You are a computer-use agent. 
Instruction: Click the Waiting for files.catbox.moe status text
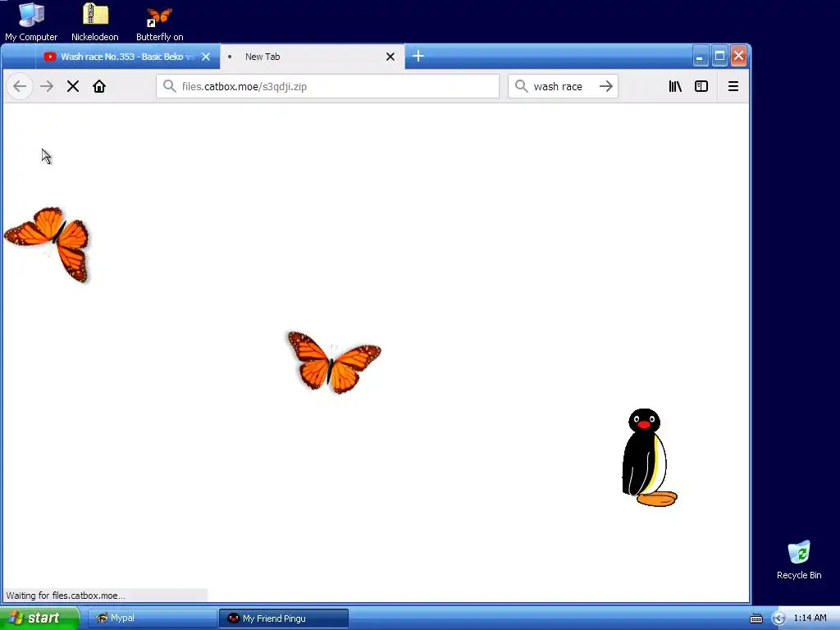tap(66, 596)
